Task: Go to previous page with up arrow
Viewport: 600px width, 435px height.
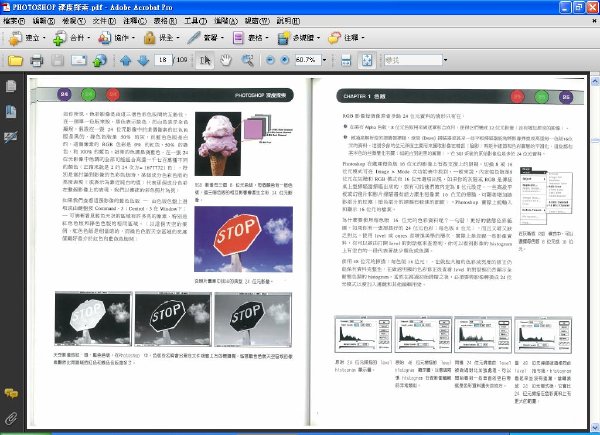Action: coord(126,60)
